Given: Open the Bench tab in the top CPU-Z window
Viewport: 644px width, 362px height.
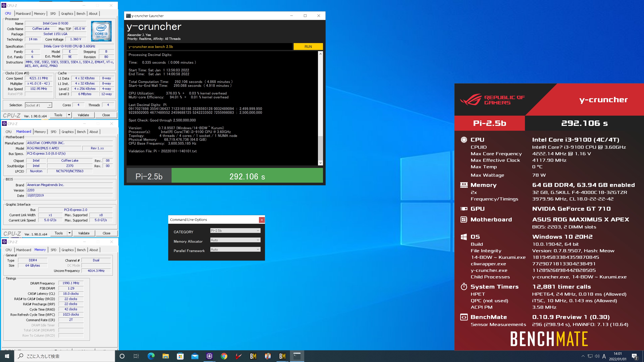Looking at the screenshot, I should (x=81, y=13).
